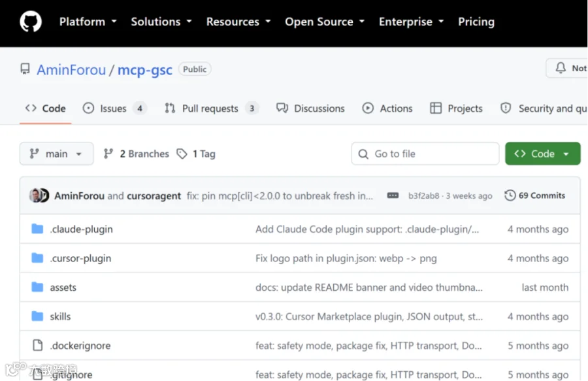Click the Issues count badge 4
Image resolution: width=588 pixels, height=381 pixels.
tap(140, 108)
